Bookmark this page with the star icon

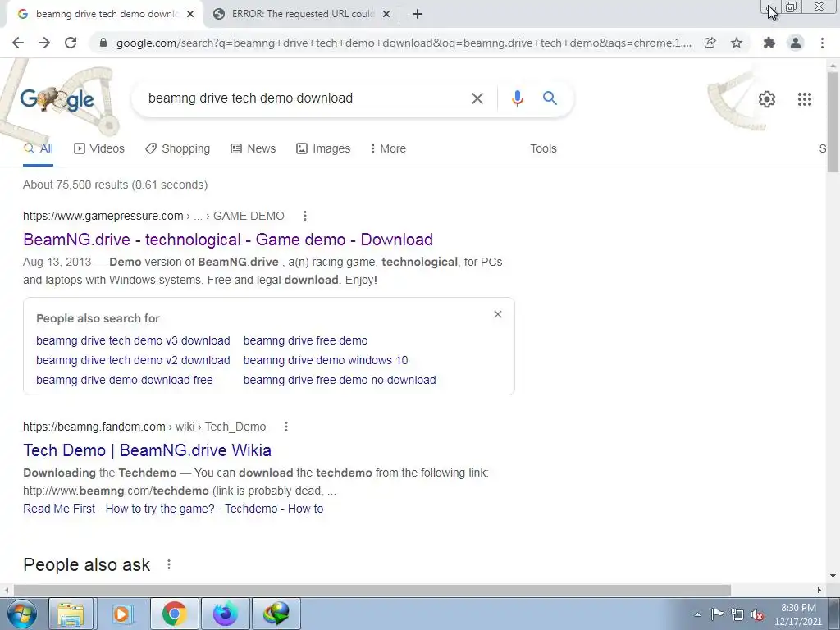[x=737, y=43]
